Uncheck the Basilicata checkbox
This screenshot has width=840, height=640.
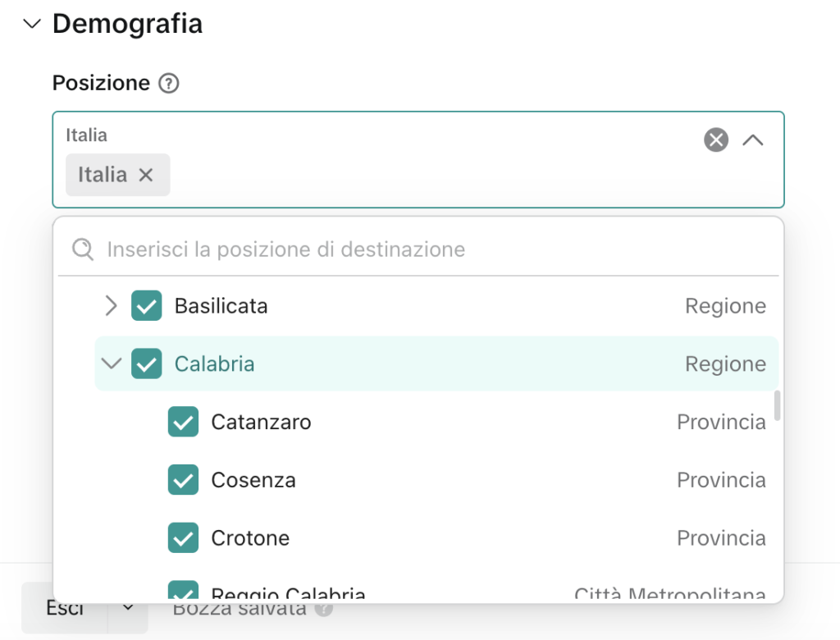pyautogui.click(x=147, y=306)
